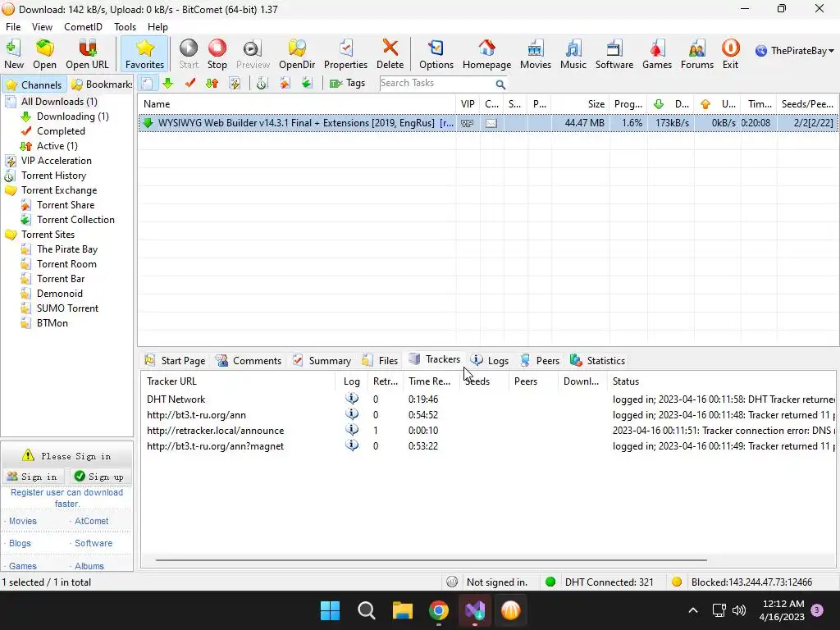Open the Logs tab

click(490, 361)
